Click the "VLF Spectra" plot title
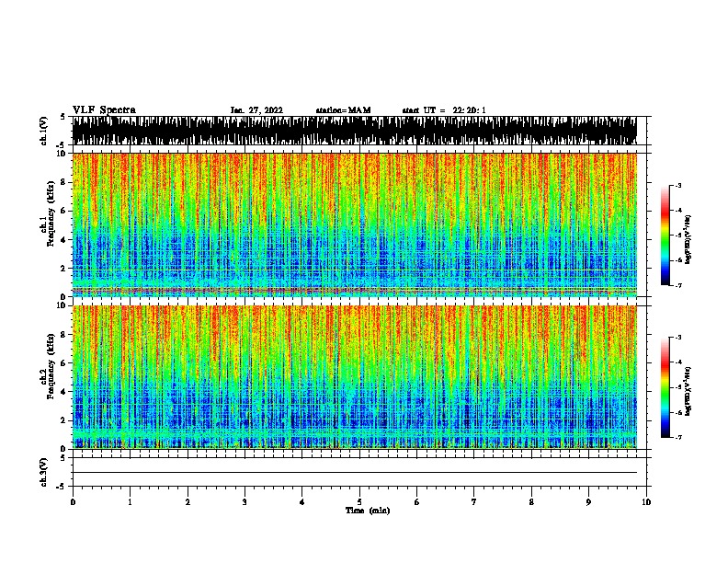Viewport: 728px width, 563px height. coord(104,110)
